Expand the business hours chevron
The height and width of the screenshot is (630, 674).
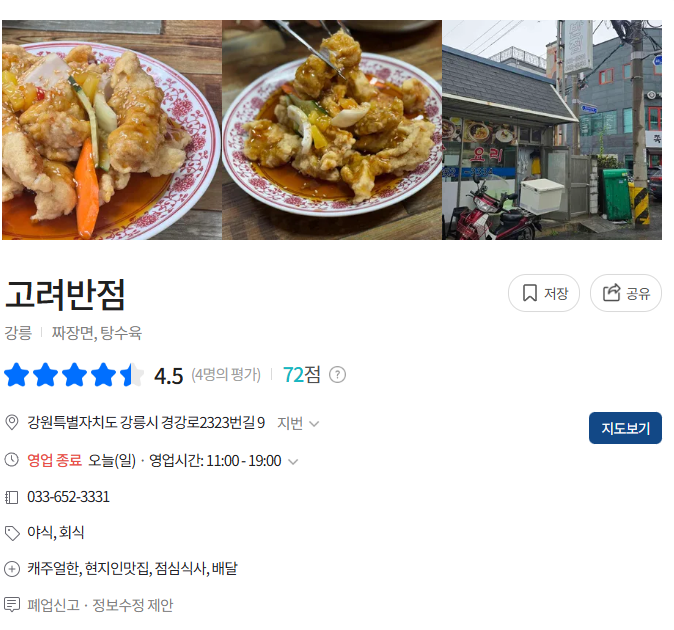(293, 462)
